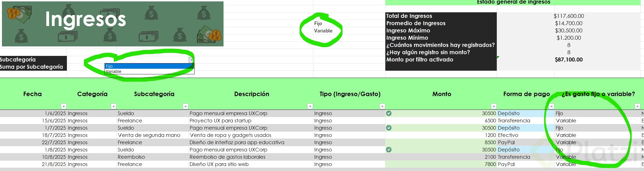The height and width of the screenshot is (171, 644).
Task: Open the Monto column filter dropdown
Action: pyautogui.click(x=494, y=106)
